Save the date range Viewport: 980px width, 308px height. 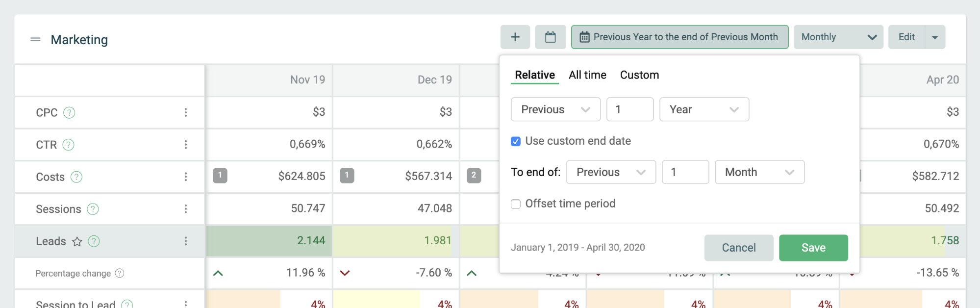click(813, 248)
